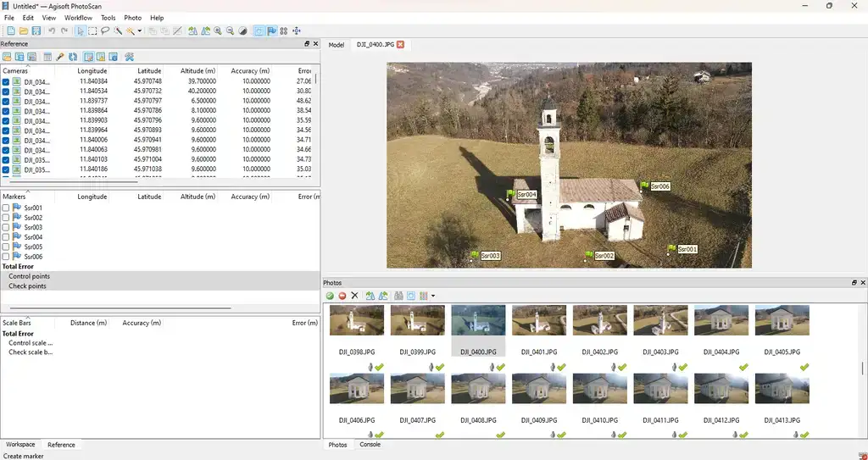868x460 pixels.
Task: Open the magic wand tool dropdown arrow
Action: tap(140, 31)
